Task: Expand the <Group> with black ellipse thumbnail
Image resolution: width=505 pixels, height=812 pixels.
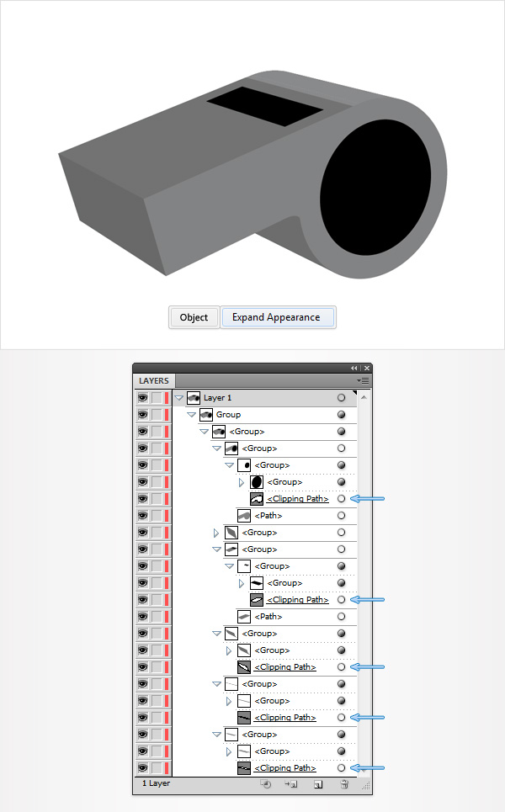Action: pos(242,482)
